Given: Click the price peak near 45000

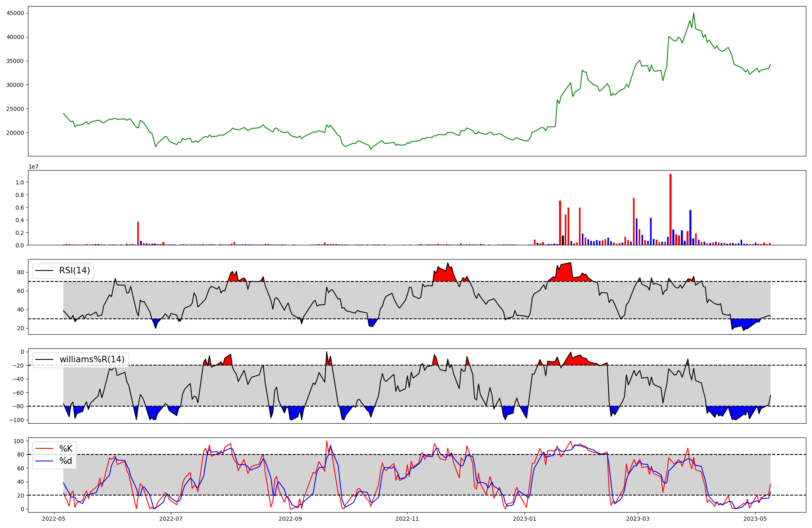Looking at the screenshot, I should (693, 13).
